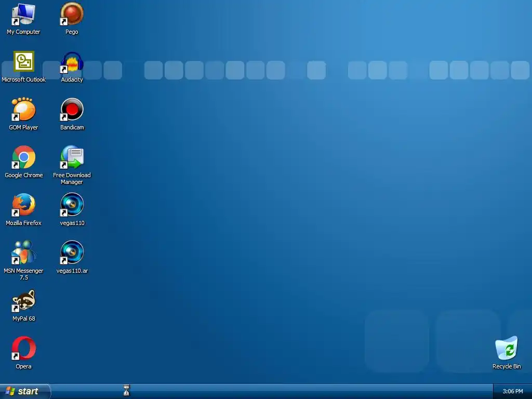Select the Audacity headphones icon
The image size is (532, 399).
pos(72,62)
